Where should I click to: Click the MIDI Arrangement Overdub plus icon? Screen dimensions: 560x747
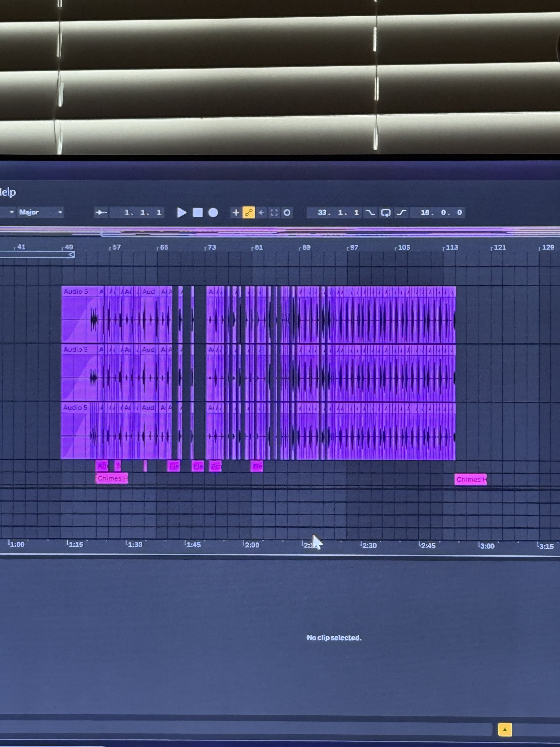[x=236, y=212]
